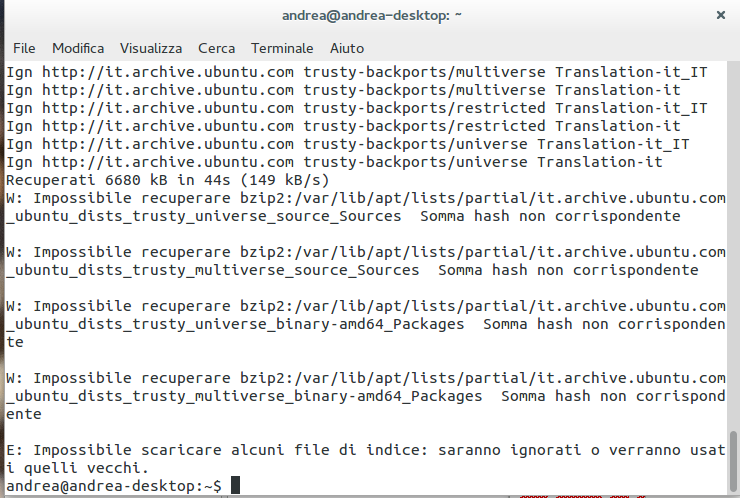Viewport: 740px width, 498px height.
Task: Click the "E: Impossibile scaricare" error line
Action: 365,450
